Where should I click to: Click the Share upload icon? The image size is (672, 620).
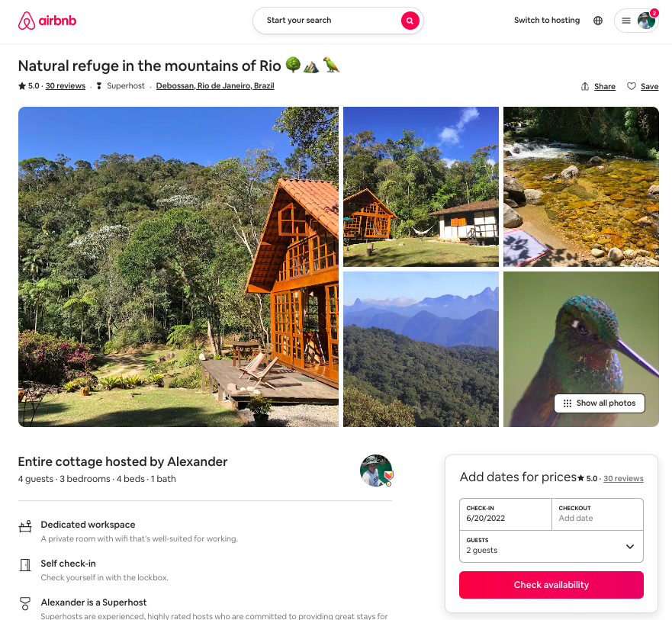584,86
